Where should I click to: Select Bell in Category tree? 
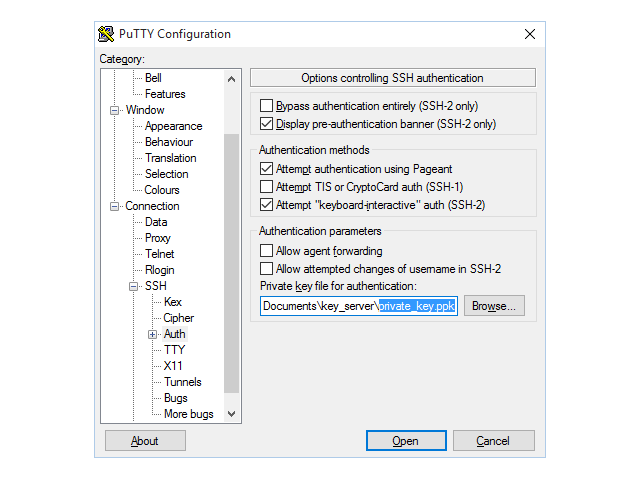[153, 78]
